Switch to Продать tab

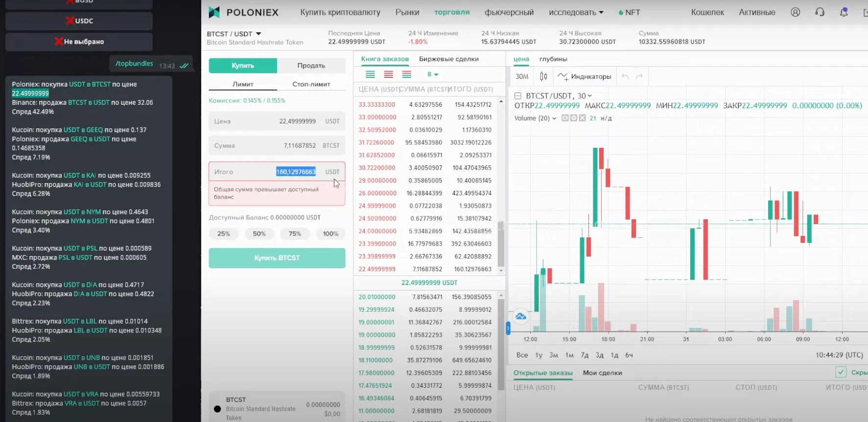311,66
